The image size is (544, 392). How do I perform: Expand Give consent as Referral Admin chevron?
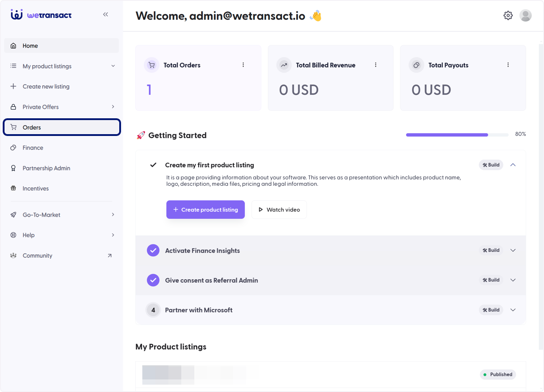[513, 280]
